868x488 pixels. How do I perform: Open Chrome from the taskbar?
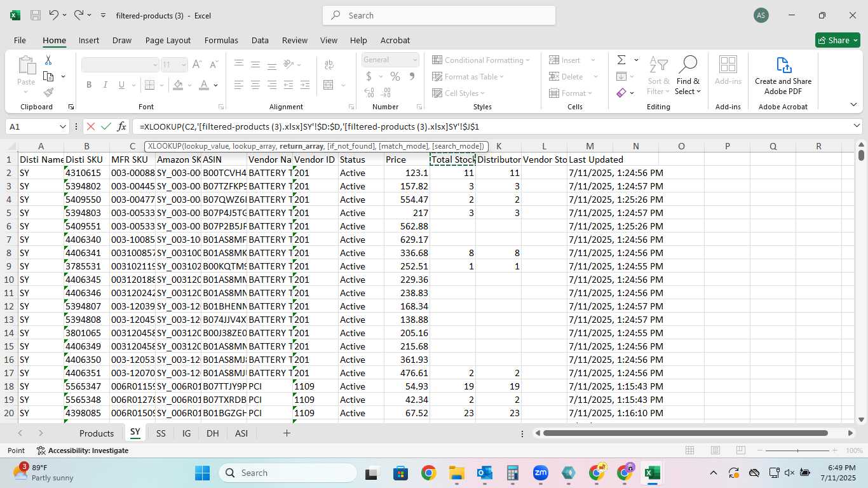pos(428,473)
